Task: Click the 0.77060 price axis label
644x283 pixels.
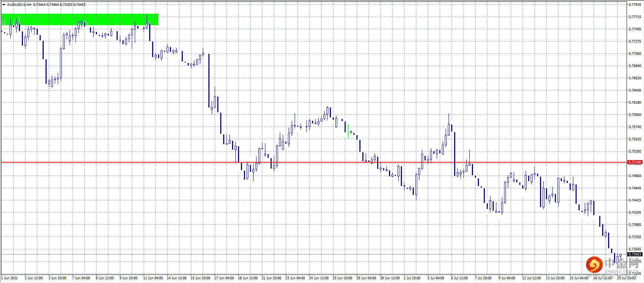Action: pyautogui.click(x=635, y=54)
